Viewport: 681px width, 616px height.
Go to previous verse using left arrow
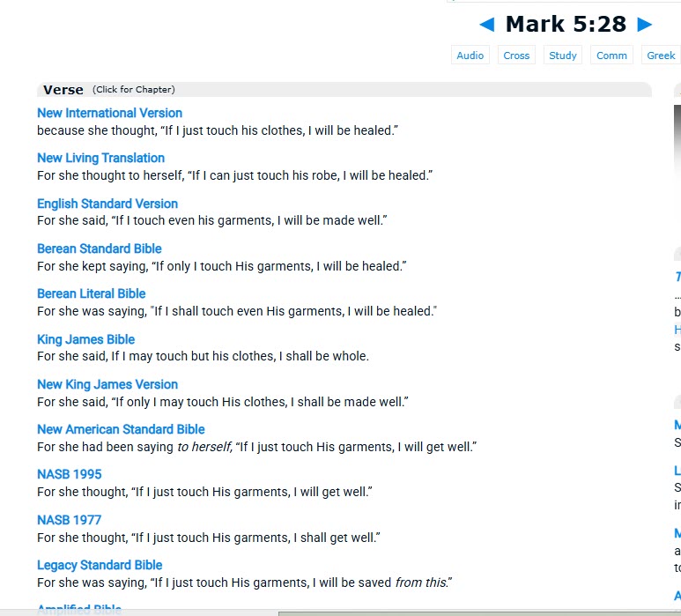[x=486, y=25]
